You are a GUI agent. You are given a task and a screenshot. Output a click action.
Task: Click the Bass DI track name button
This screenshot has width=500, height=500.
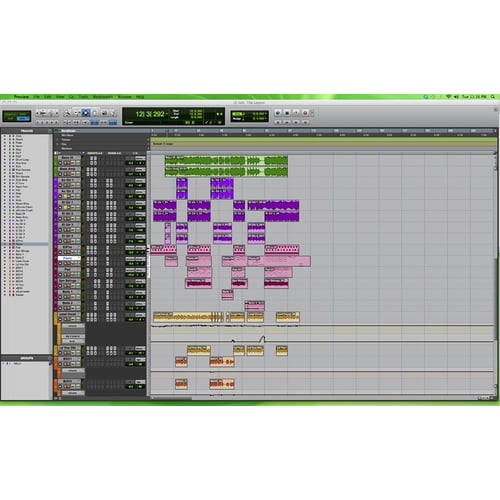click(67, 157)
